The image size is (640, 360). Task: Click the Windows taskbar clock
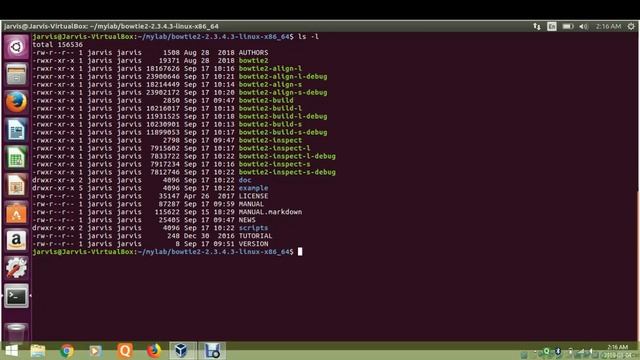point(617,351)
